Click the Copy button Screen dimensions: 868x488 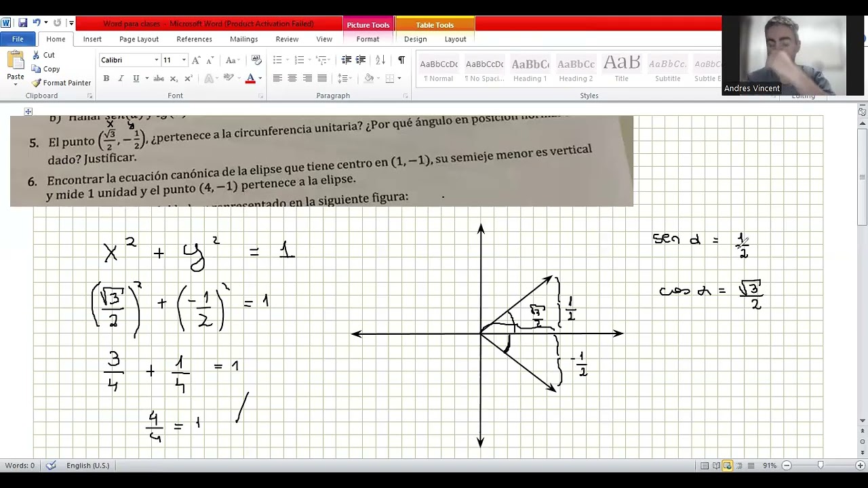pos(45,69)
